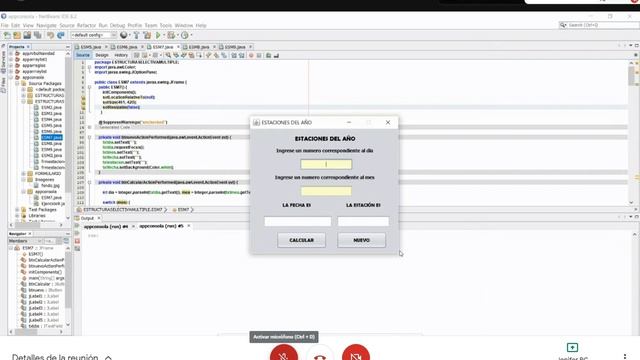Collapse the appconsola project node
Screen dimensions: 640x360
[11, 77]
